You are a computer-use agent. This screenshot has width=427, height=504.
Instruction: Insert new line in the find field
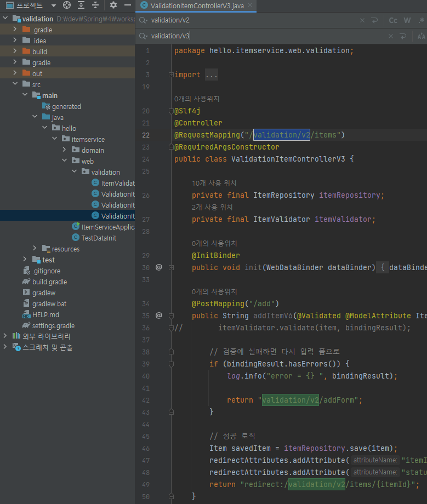coord(374,20)
